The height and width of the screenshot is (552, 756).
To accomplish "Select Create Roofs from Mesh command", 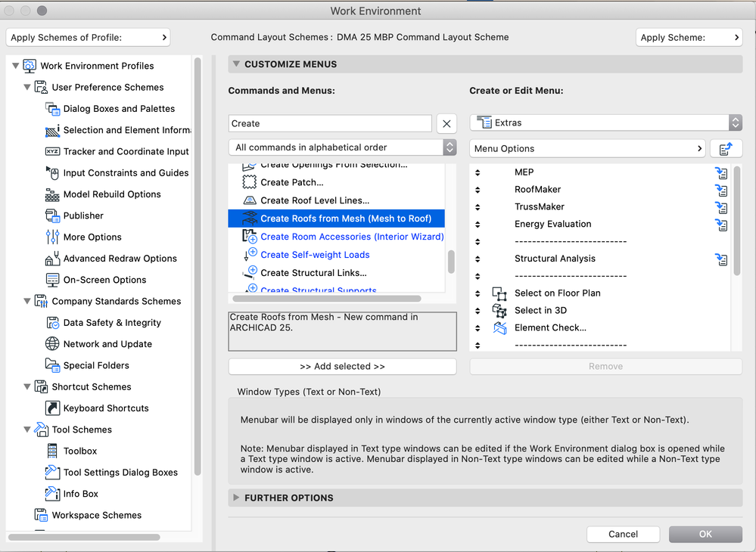I will tap(336, 219).
